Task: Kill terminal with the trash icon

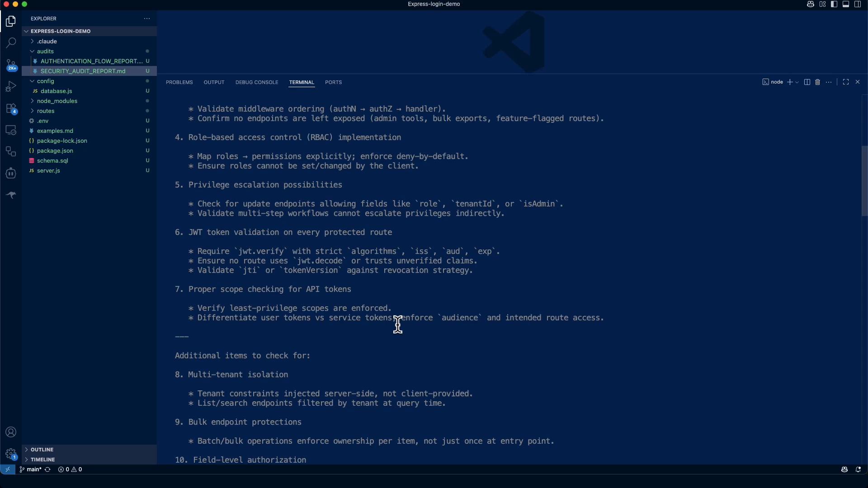Action: [x=818, y=82]
